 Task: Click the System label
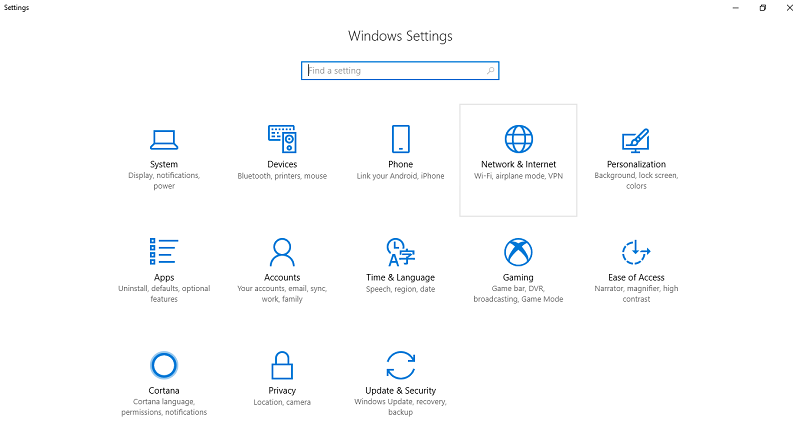(164, 164)
